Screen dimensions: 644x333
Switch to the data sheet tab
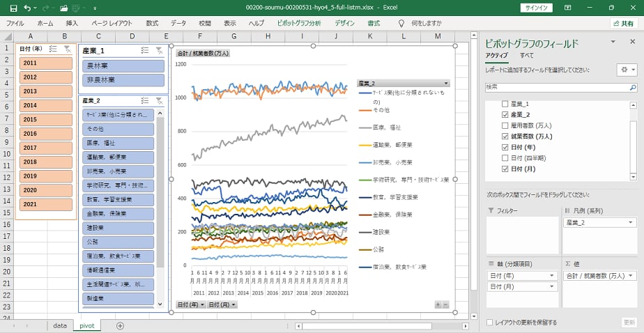[60, 325]
